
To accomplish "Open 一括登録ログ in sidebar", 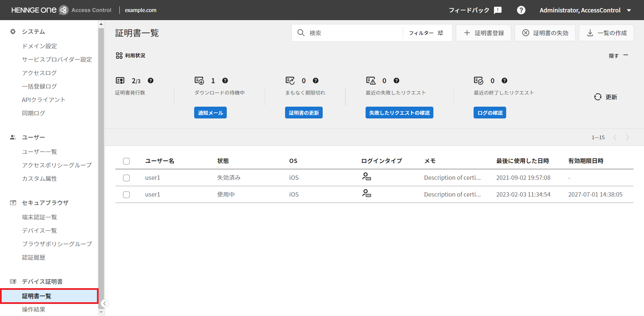I will tap(39, 86).
